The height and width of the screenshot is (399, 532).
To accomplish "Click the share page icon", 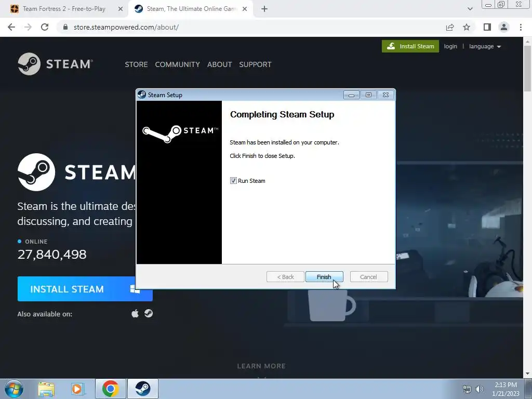I will coord(450,27).
